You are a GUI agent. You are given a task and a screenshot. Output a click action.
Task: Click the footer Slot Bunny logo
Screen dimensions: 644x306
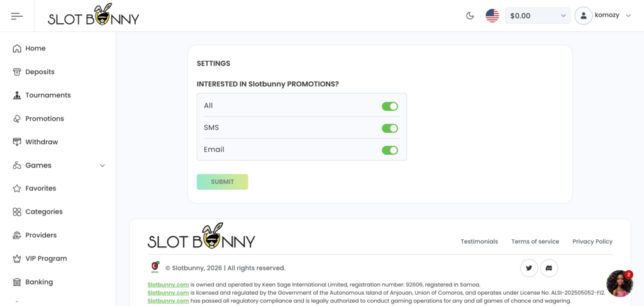(201, 236)
